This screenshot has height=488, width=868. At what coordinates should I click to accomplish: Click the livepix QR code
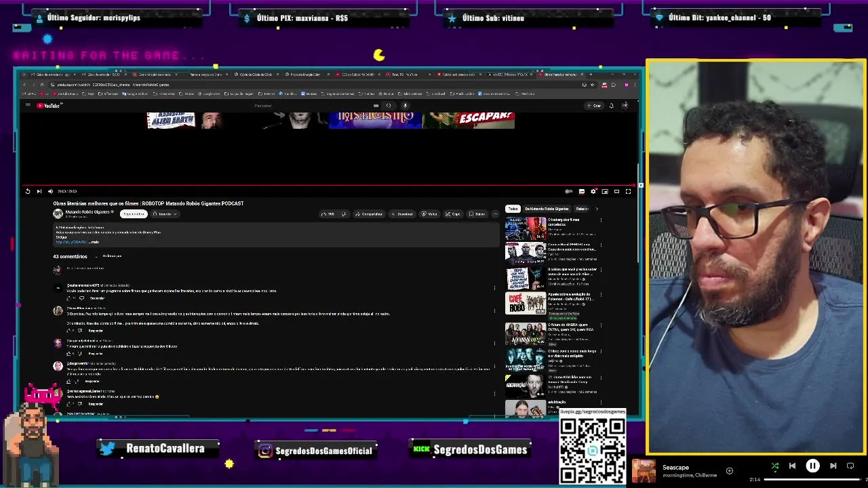coord(593,449)
